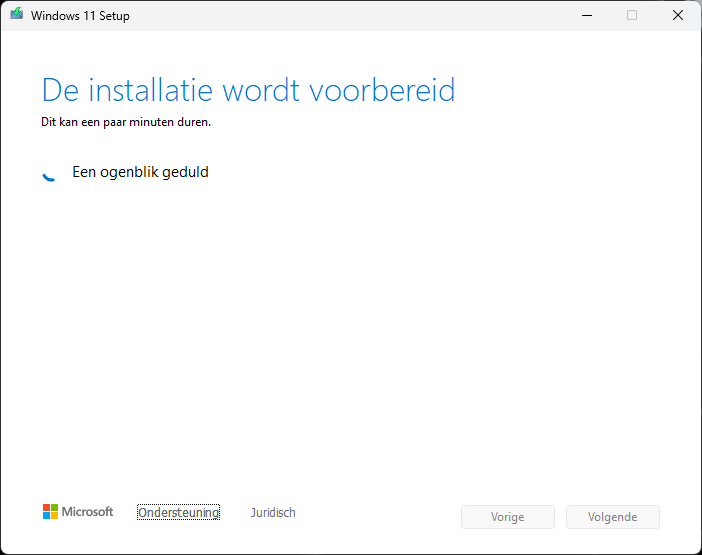The height and width of the screenshot is (555, 702).
Task: Open the Ondersteuning link
Action: coord(178,512)
